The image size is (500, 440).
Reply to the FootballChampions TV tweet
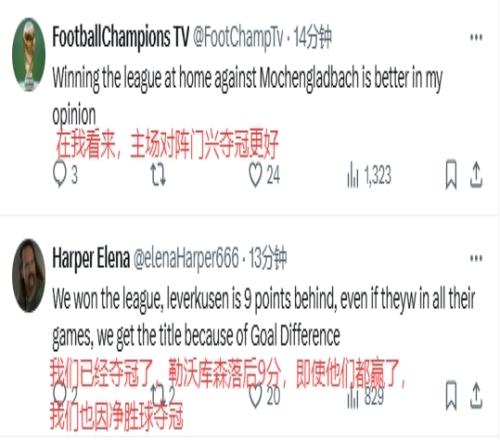point(65,174)
